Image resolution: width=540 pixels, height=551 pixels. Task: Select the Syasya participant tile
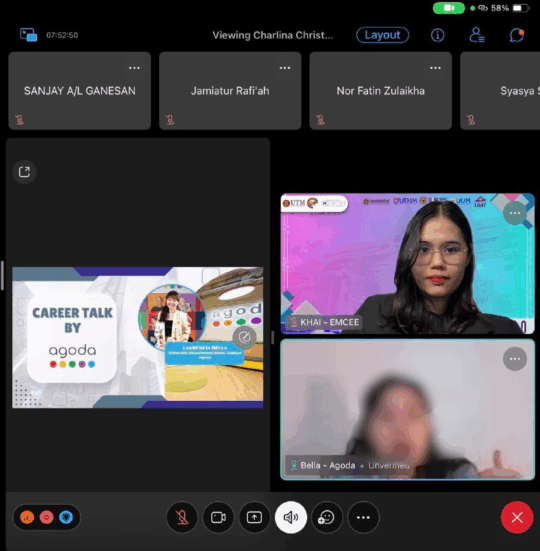coord(500,91)
